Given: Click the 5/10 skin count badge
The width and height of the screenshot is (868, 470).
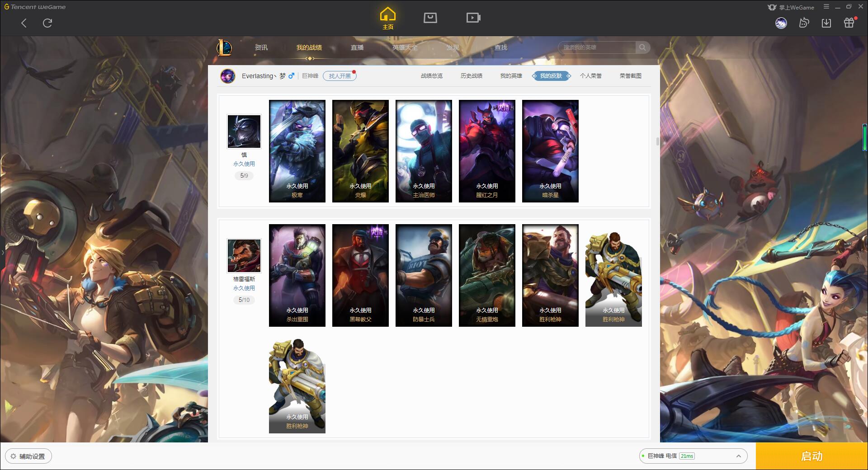Looking at the screenshot, I should [x=244, y=300].
